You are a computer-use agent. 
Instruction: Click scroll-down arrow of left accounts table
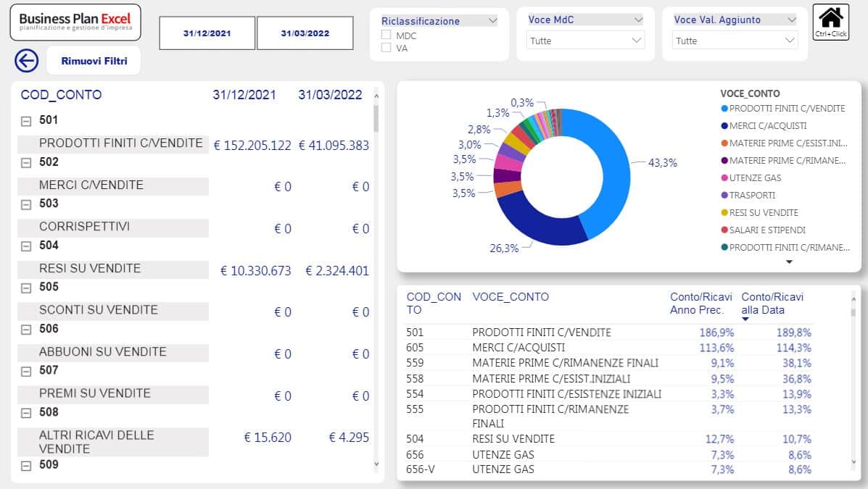376,464
